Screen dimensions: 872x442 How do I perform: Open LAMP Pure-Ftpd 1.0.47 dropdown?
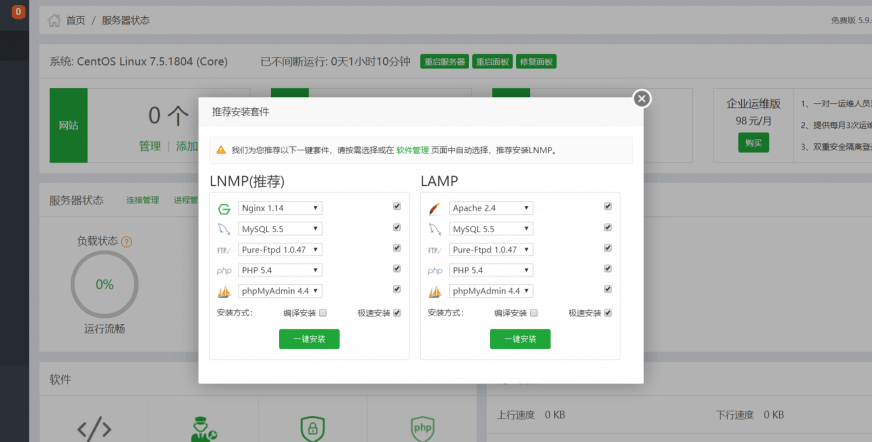pyautogui.click(x=491, y=250)
